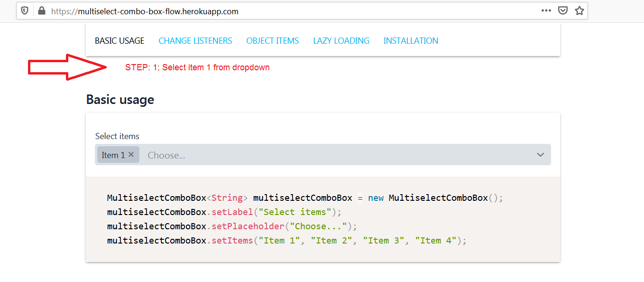Switch to the Basic Usage tab
The image size is (644, 282).
pos(120,41)
